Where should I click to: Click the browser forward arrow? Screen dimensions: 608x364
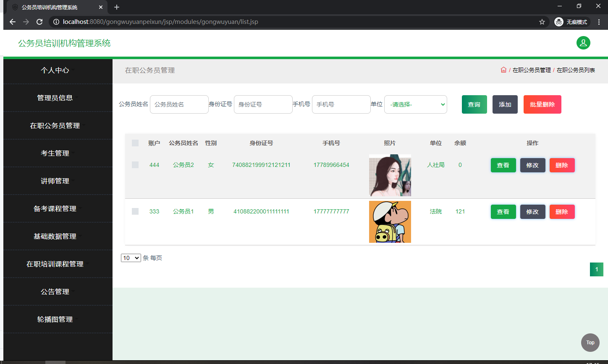pos(26,22)
